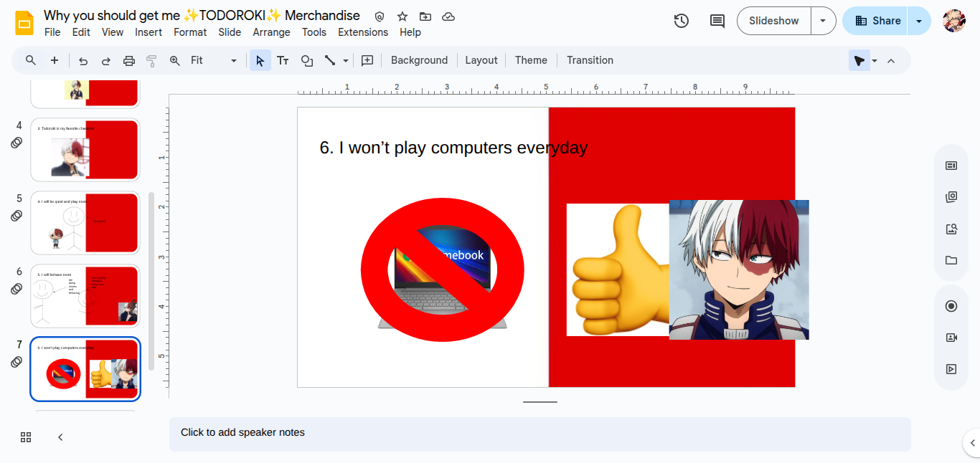Click the Transition button
Screen dimensions: 980x463
(x=590, y=60)
